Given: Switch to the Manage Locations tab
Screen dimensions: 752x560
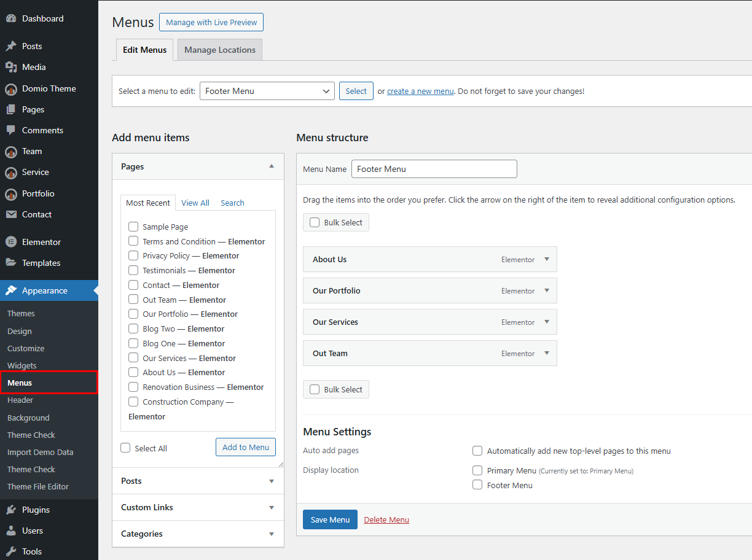Looking at the screenshot, I should [219, 50].
